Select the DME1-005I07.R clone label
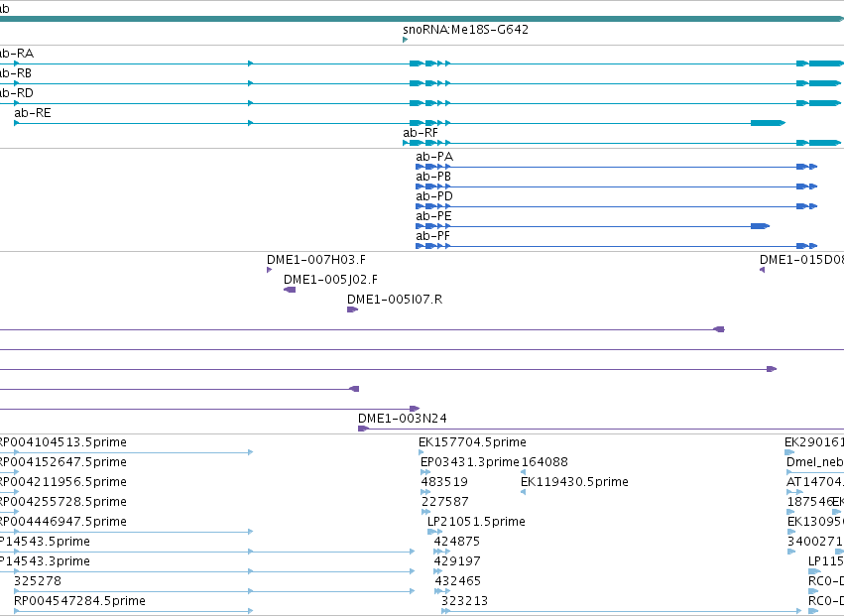Viewport: 844px width, 616px height. tap(395, 300)
